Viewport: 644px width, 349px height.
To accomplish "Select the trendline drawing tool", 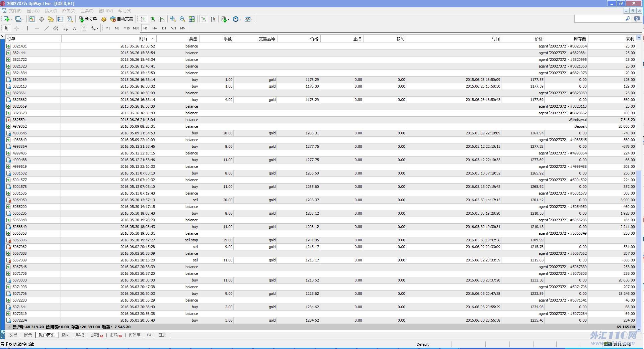I will 47,28.
